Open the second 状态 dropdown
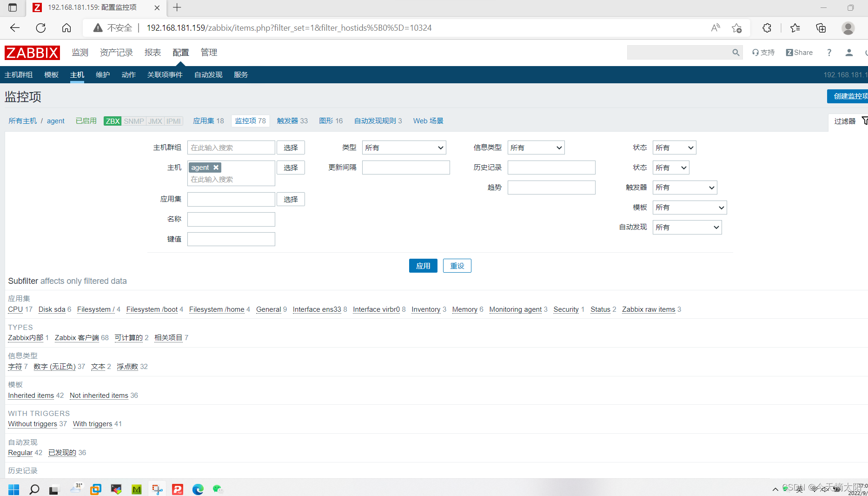 (671, 168)
